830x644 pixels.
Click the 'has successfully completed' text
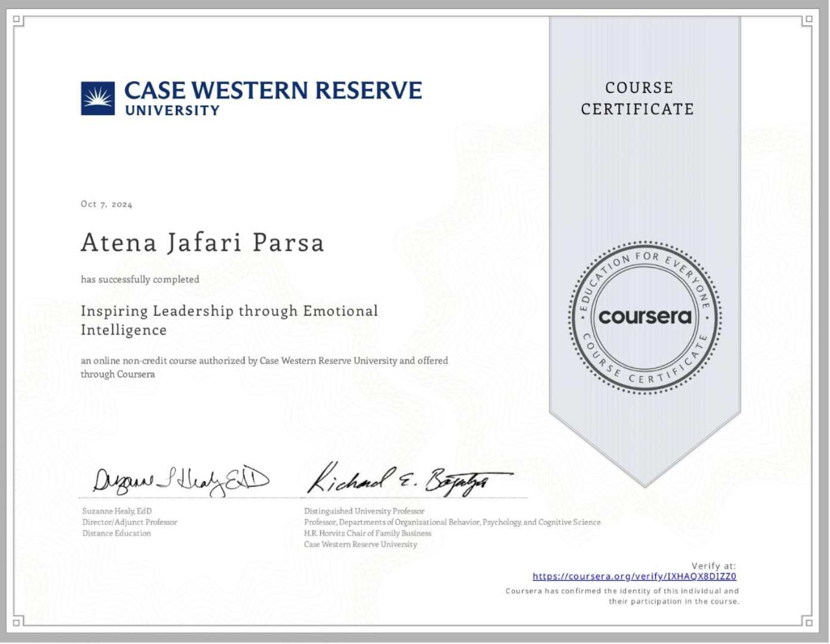point(140,280)
